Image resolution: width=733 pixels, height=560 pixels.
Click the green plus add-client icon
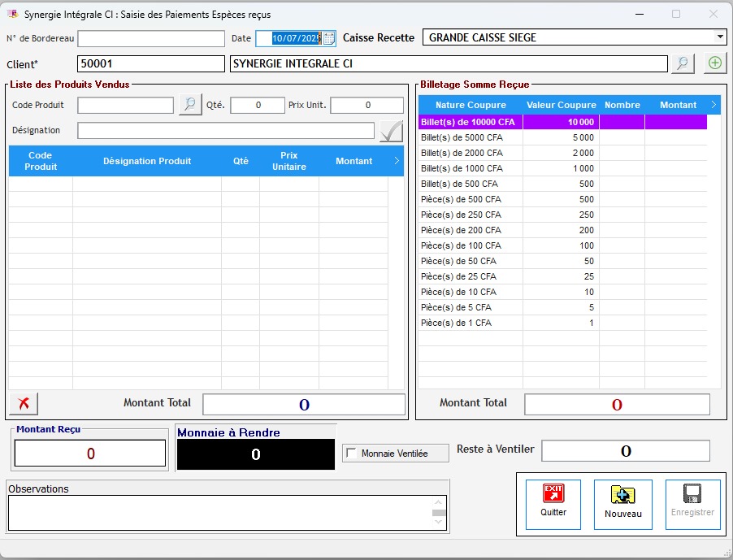tap(714, 63)
